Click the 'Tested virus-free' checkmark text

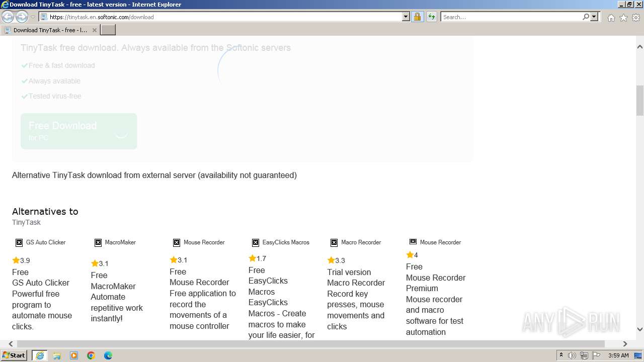coord(51,96)
